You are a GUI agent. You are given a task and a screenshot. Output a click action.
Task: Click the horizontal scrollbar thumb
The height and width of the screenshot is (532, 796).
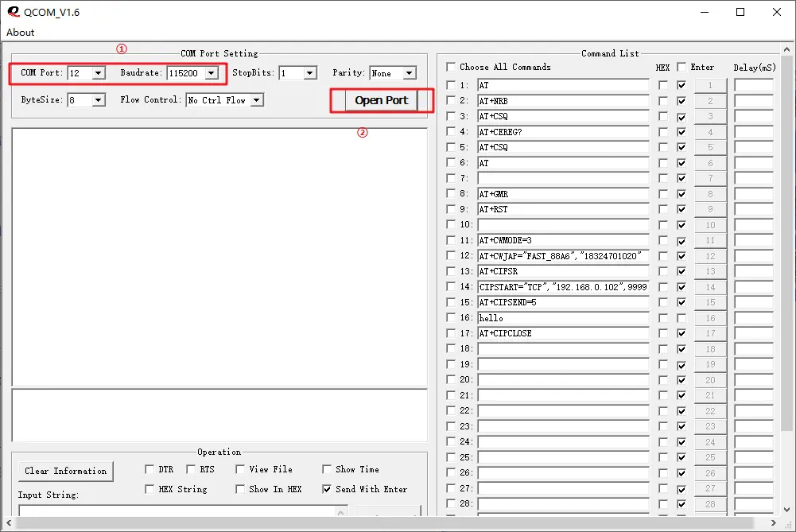coord(385,522)
